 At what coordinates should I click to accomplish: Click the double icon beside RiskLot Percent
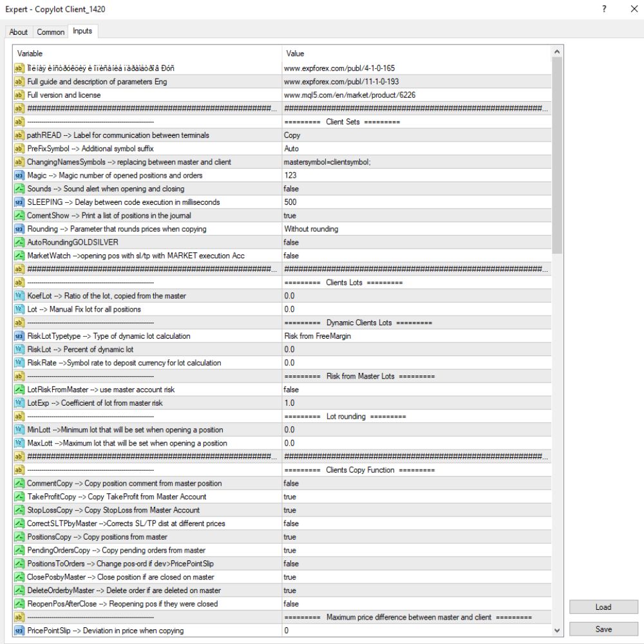19,350
